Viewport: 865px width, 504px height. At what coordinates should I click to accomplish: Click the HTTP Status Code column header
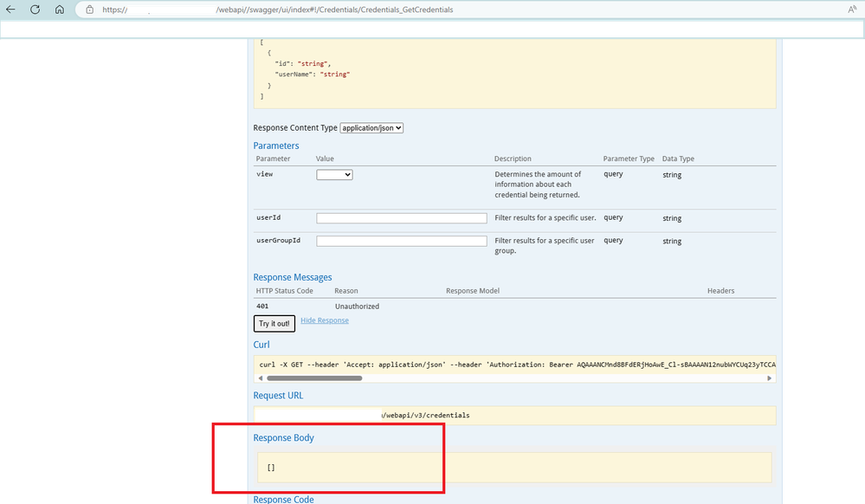pyautogui.click(x=284, y=291)
